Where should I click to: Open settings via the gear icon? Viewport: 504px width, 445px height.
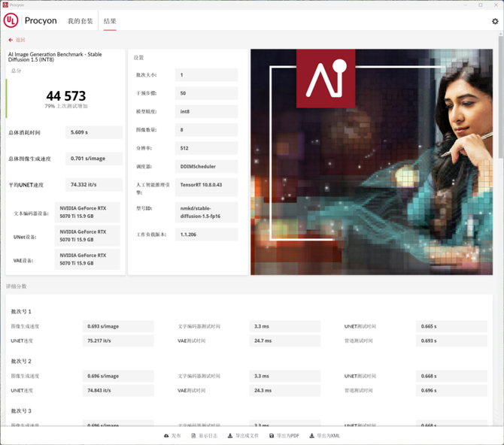tap(495, 21)
